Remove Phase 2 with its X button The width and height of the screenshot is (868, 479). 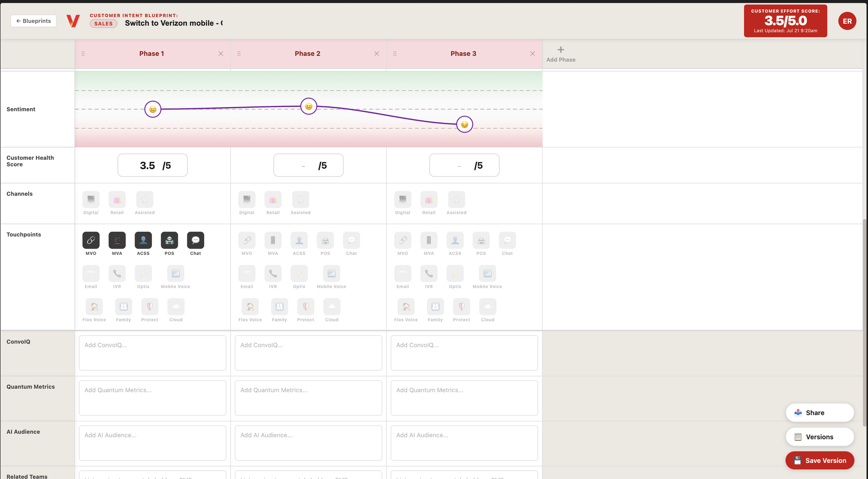pyautogui.click(x=377, y=53)
